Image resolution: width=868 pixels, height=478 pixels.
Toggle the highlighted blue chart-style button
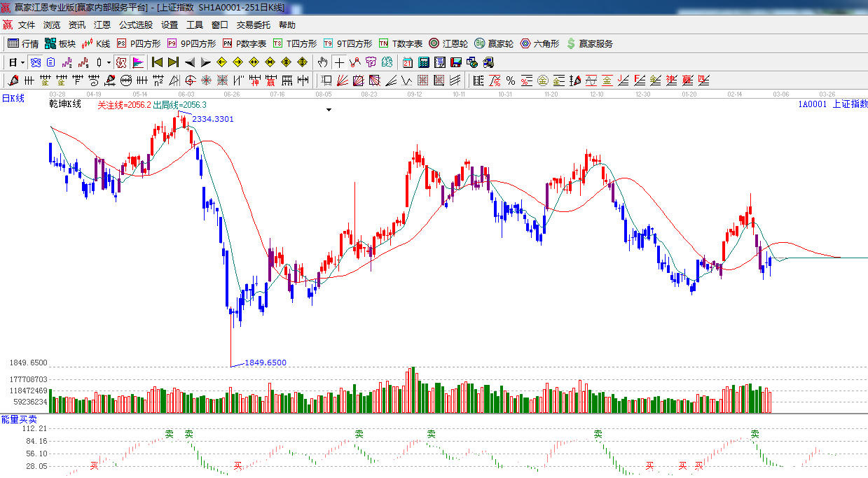[x=35, y=62]
